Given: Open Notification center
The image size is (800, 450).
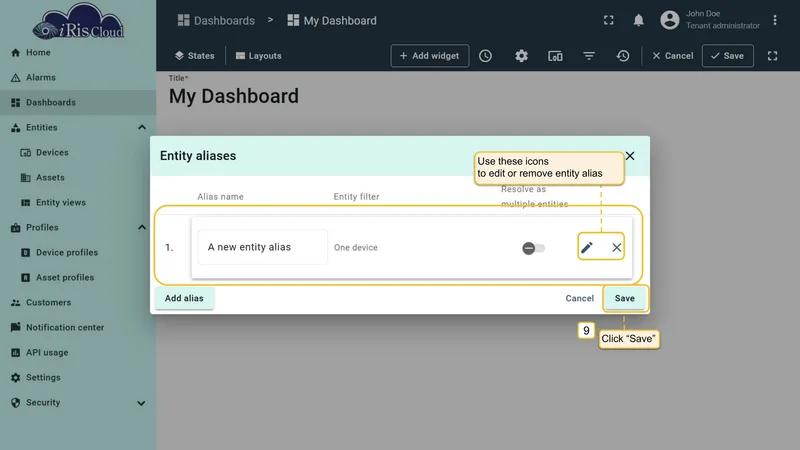Looking at the screenshot, I should (78, 328).
